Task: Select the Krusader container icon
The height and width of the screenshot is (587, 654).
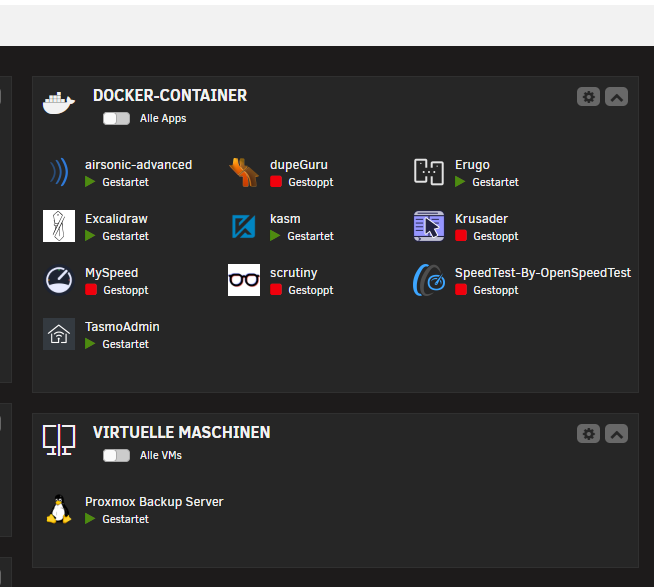Action: tap(429, 227)
